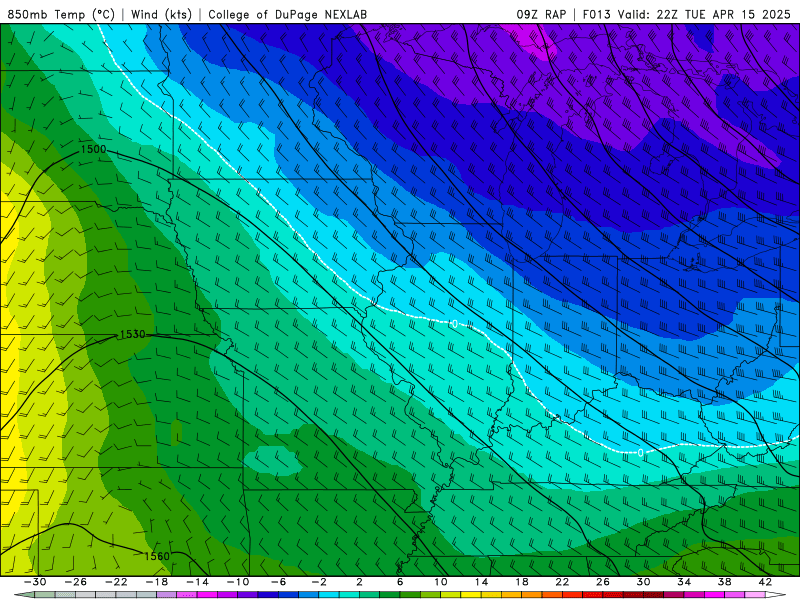Image resolution: width=800 pixels, height=600 pixels.
Task: Click the -30 temperature scale label
Action: coord(35,582)
